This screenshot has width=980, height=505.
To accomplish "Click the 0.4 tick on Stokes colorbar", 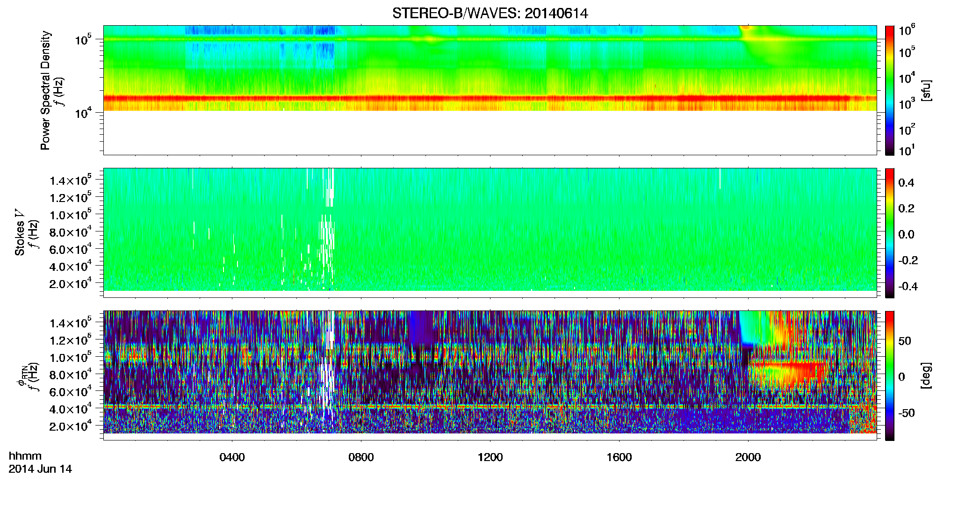I will click(x=906, y=183).
